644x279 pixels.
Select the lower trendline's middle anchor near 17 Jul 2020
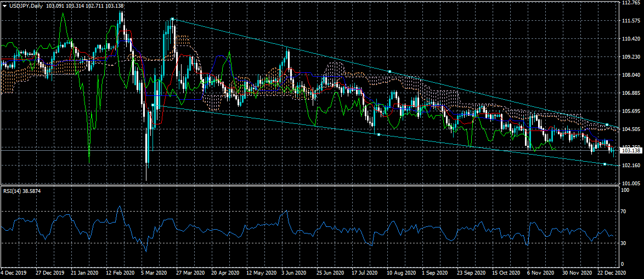click(x=379, y=135)
